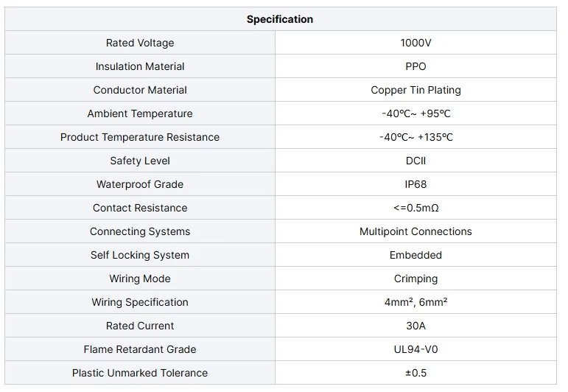The image size is (568, 392).
Task: Select the 4mm², 6mm² wiring value
Action: click(416, 302)
